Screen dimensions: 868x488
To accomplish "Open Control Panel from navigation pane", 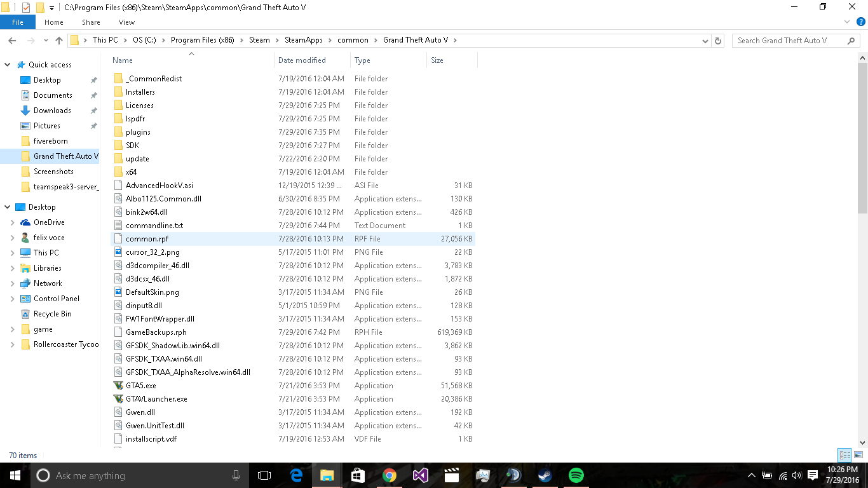I will point(56,299).
